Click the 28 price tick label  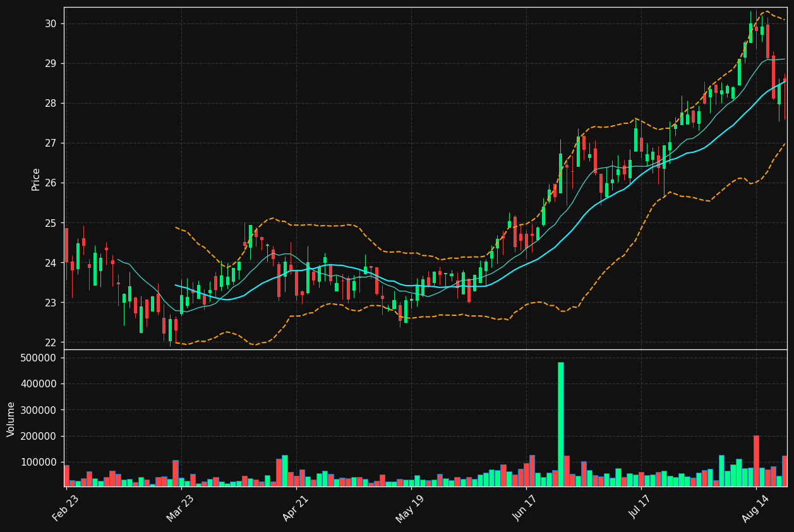pos(51,103)
